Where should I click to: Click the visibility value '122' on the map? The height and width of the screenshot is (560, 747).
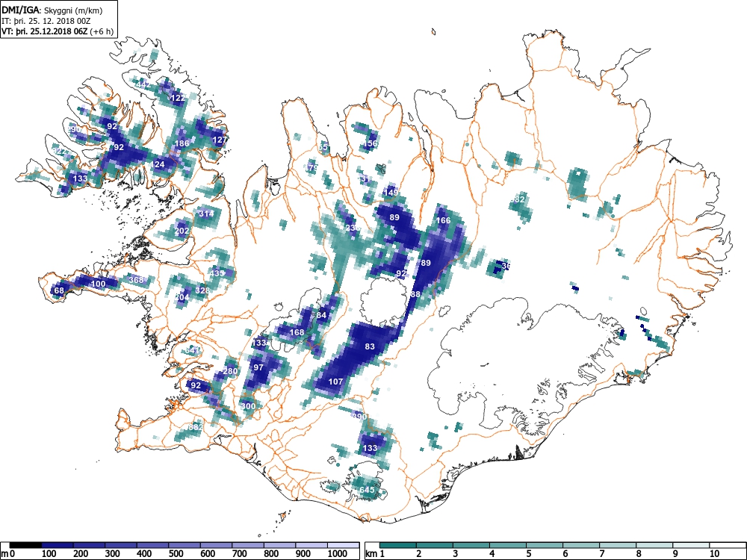(178, 98)
